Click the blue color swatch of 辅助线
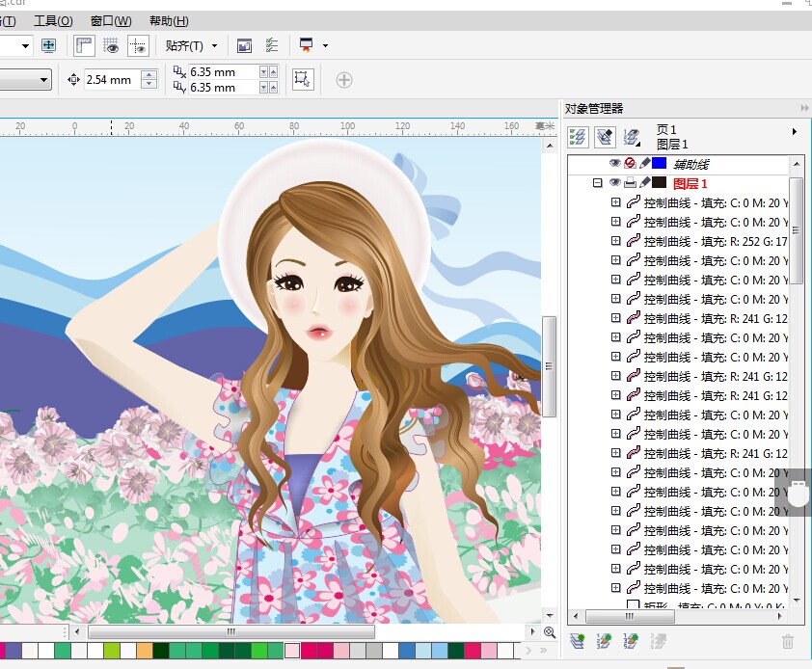This screenshot has height=669, width=812. [x=659, y=163]
